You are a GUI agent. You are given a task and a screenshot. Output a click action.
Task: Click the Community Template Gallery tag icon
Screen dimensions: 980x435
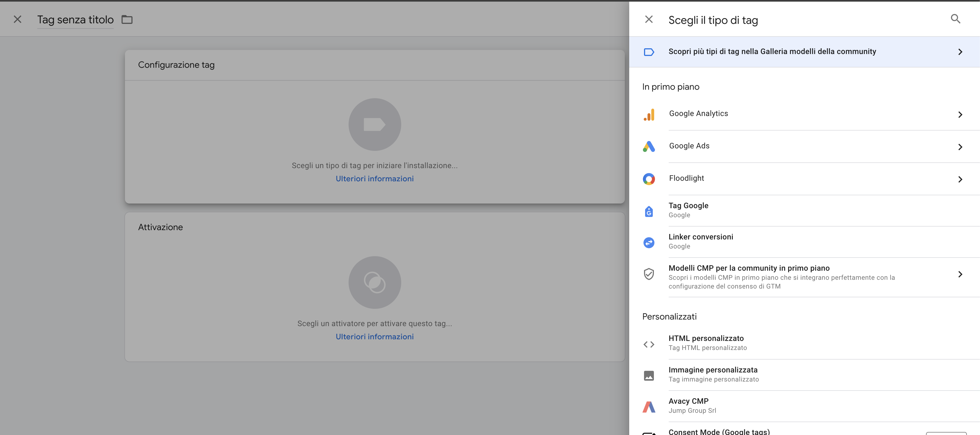tap(649, 52)
